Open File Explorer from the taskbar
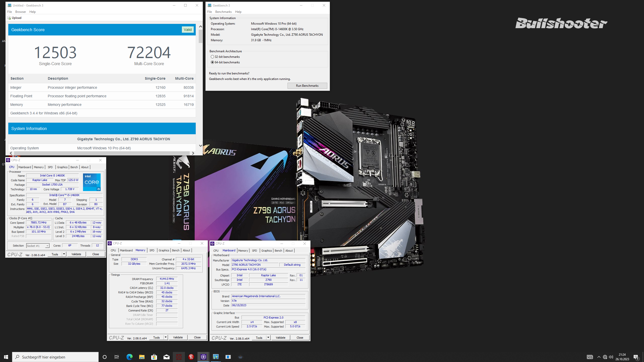 [142, 357]
